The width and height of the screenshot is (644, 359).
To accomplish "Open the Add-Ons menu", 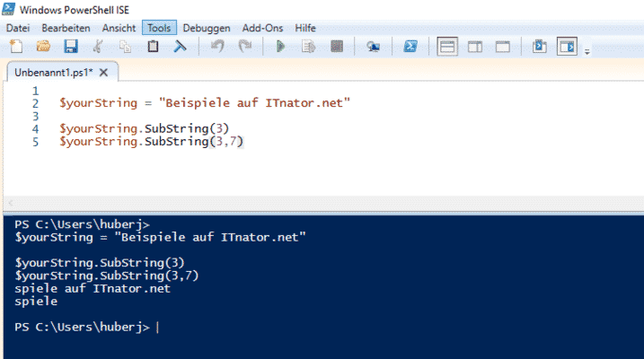I will coord(260,29).
